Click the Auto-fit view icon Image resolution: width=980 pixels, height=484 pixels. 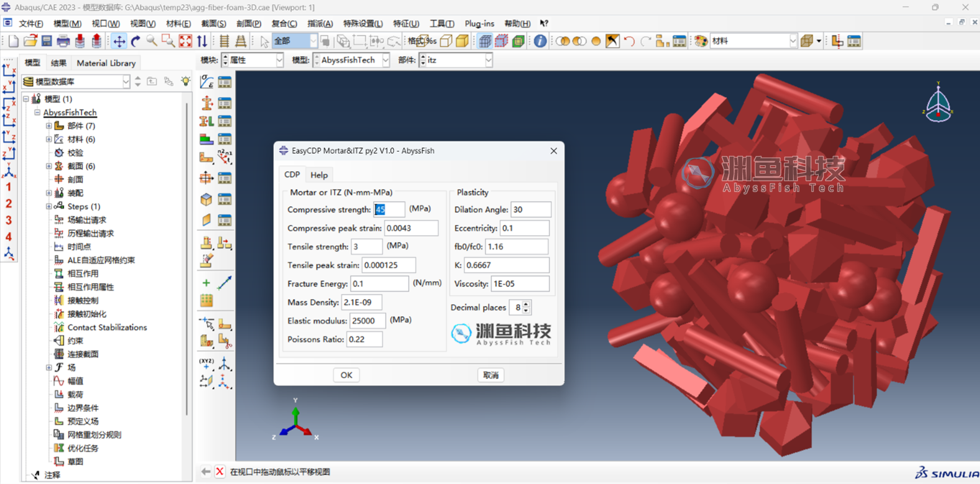(185, 41)
